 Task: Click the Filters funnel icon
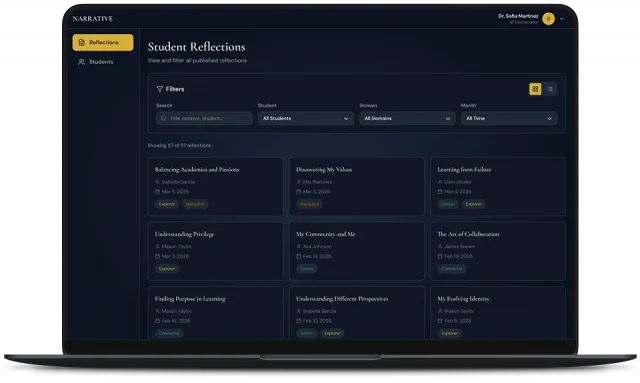tap(160, 89)
